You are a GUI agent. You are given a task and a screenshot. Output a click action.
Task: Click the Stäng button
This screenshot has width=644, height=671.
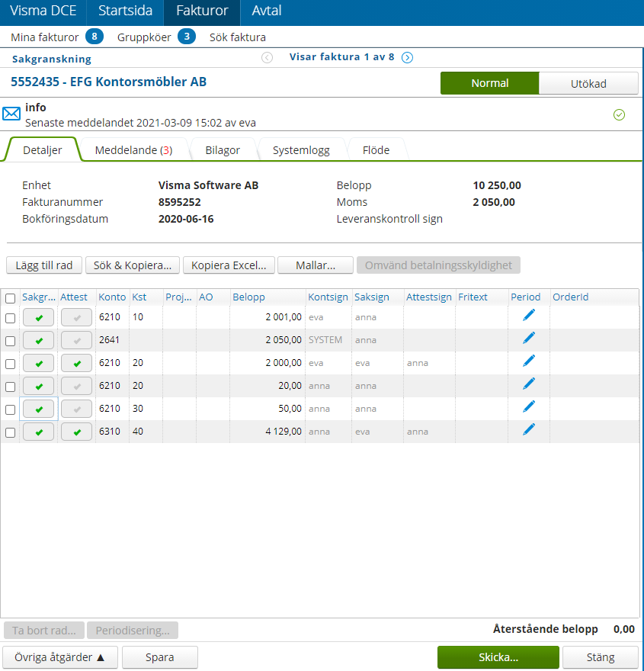click(x=601, y=657)
